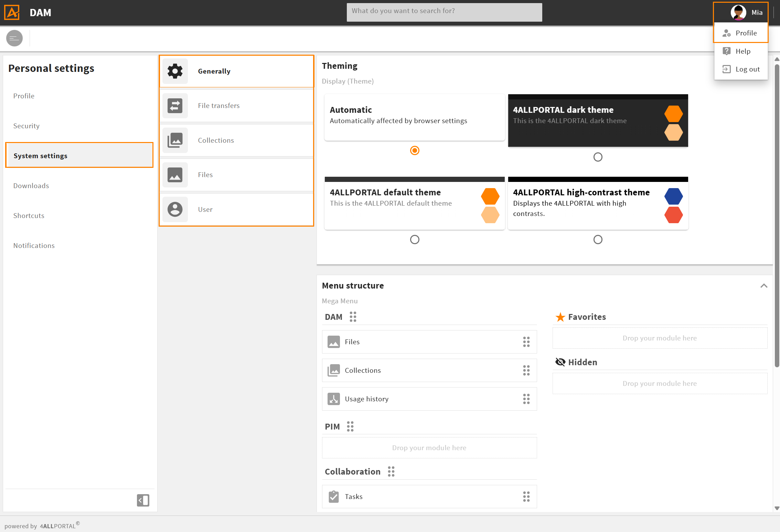Grab the PIM group drag handle
Viewport: 780px width, 532px height.
tap(350, 426)
